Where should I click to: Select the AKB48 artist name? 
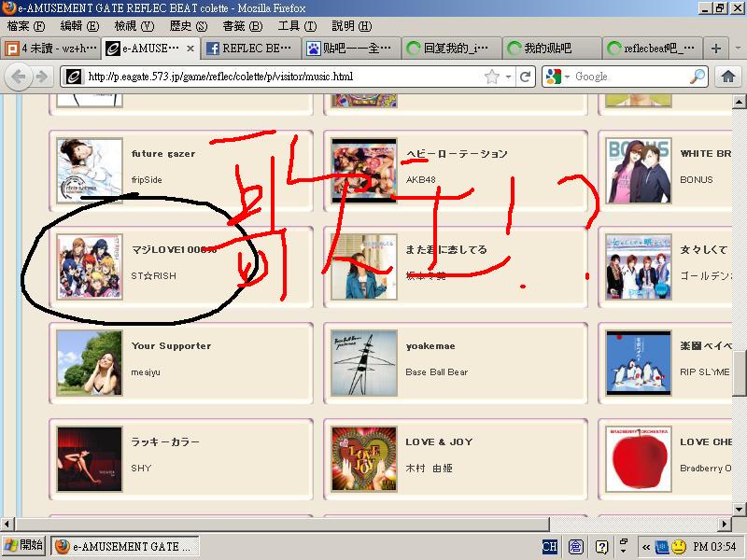coord(421,180)
